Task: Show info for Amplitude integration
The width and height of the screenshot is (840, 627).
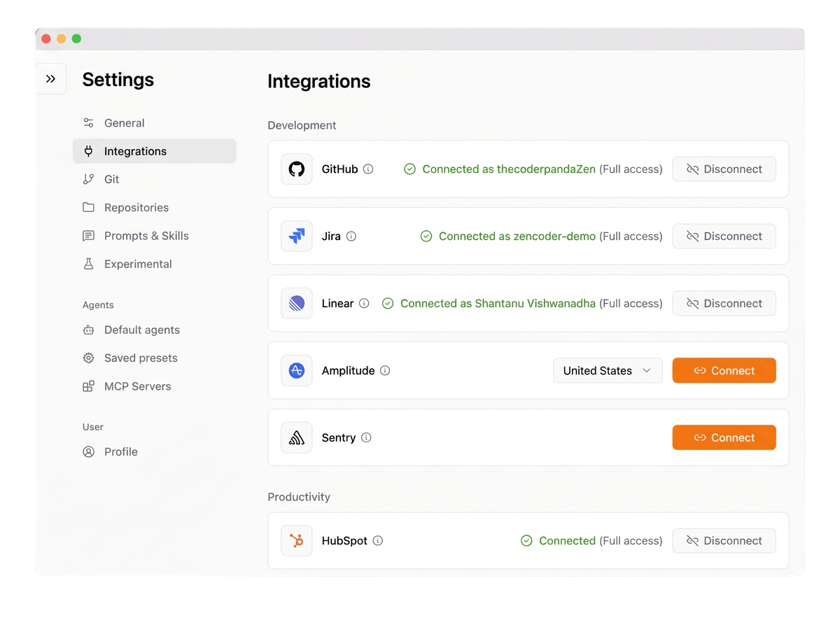Action: [x=385, y=371]
